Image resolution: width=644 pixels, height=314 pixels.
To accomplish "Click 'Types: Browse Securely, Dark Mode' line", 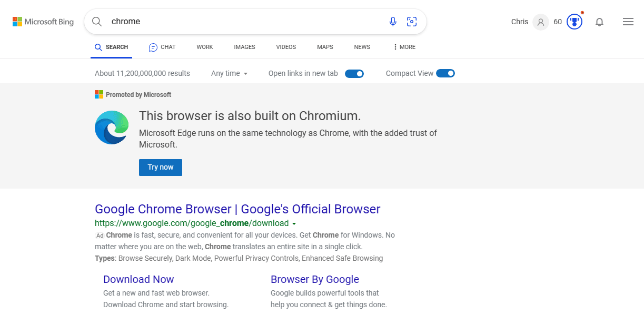I will [x=239, y=258].
